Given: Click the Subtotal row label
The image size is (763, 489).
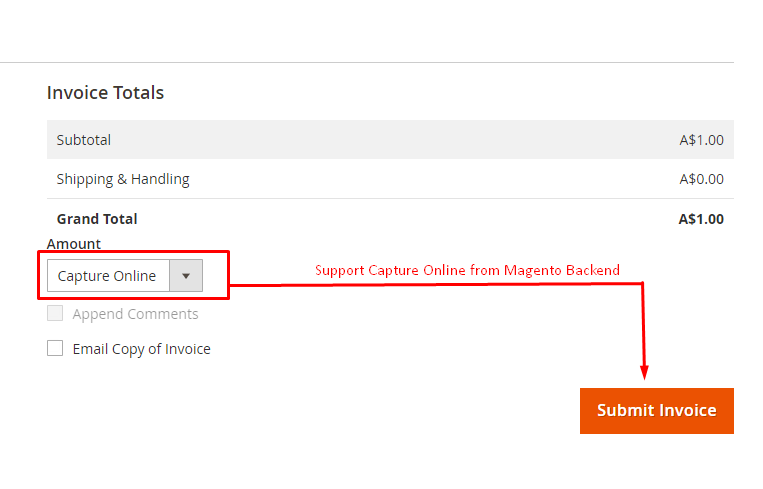Looking at the screenshot, I should (x=84, y=140).
